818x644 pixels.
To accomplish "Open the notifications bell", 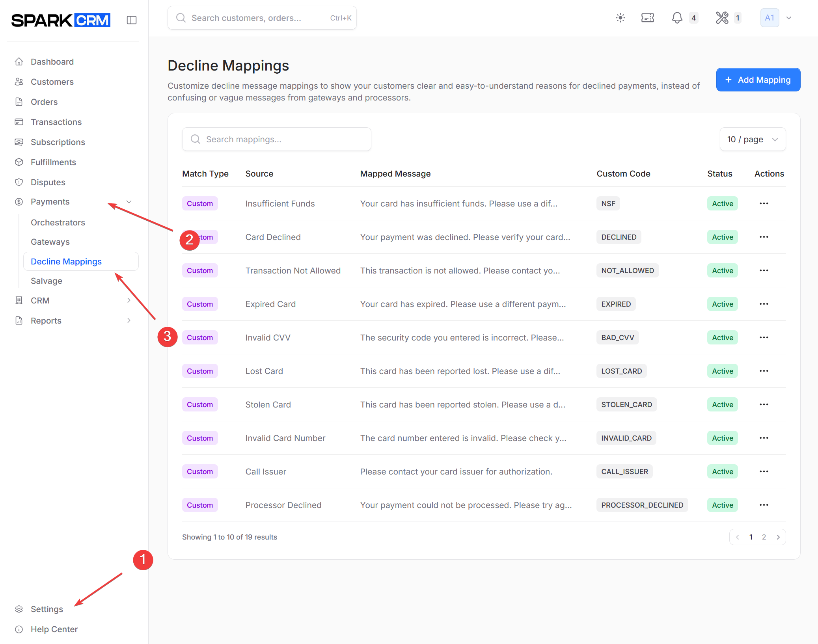I will (x=677, y=18).
